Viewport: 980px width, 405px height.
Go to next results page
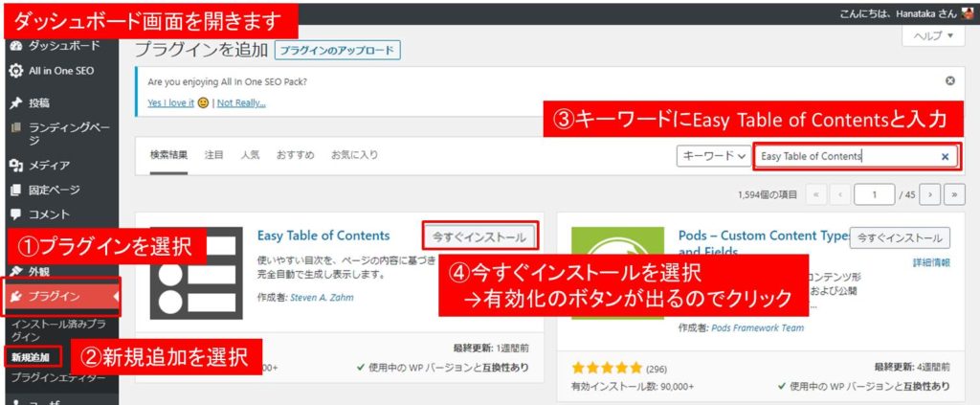(930, 194)
